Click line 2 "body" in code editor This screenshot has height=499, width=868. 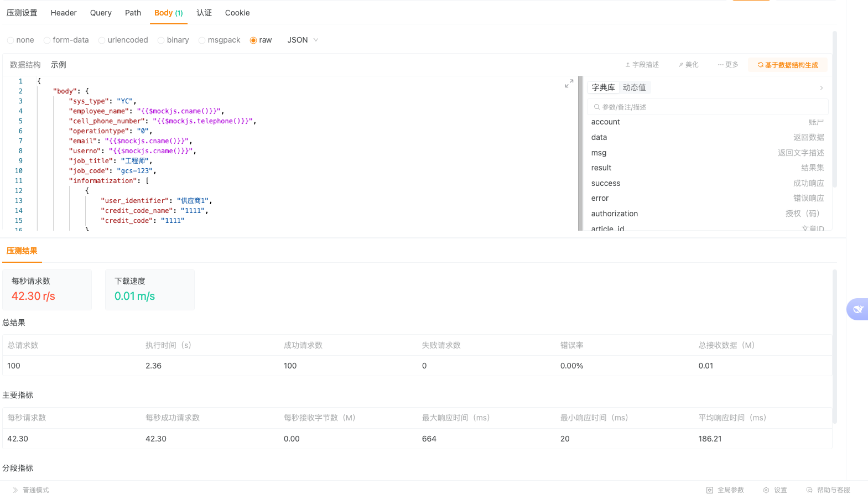point(71,91)
